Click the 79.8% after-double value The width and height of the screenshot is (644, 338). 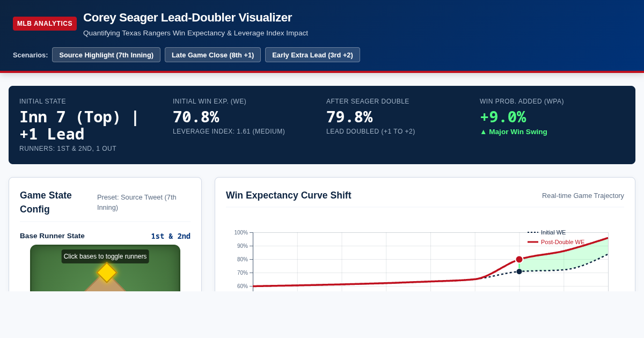(x=349, y=117)
